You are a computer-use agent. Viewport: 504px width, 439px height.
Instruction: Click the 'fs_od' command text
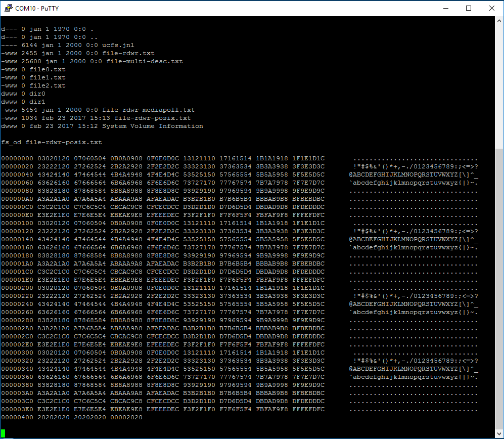click(11, 142)
